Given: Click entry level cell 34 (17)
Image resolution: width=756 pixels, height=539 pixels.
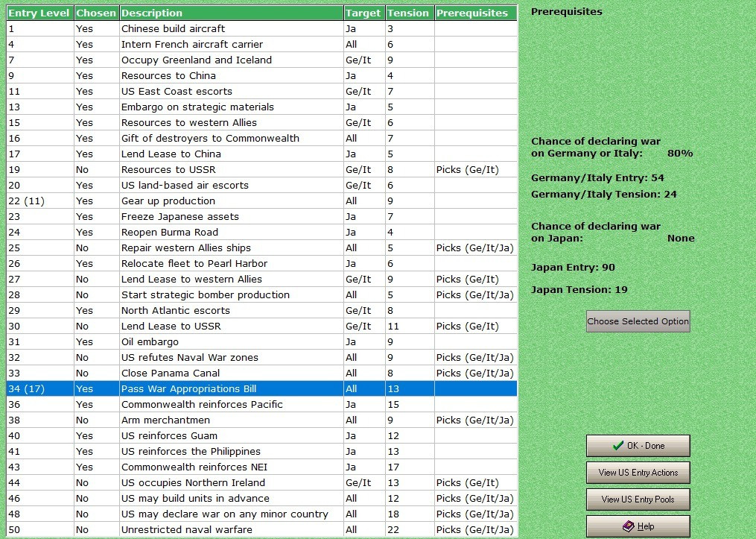Looking at the screenshot, I should pos(40,388).
